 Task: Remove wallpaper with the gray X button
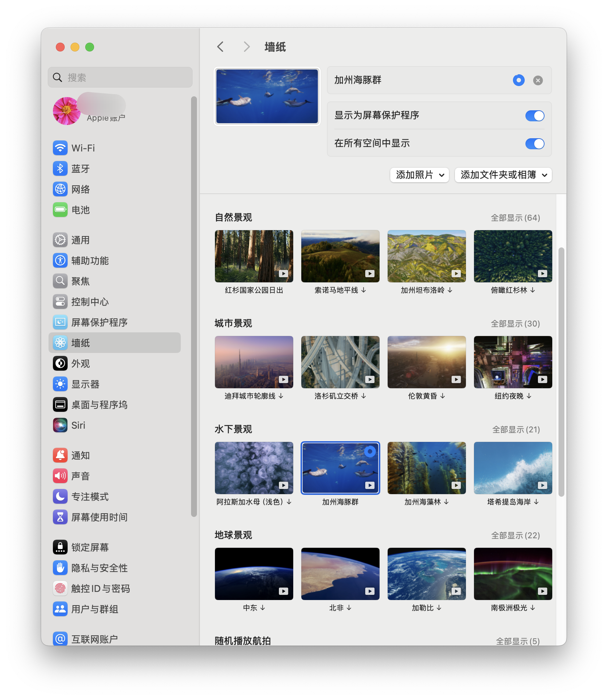click(538, 81)
